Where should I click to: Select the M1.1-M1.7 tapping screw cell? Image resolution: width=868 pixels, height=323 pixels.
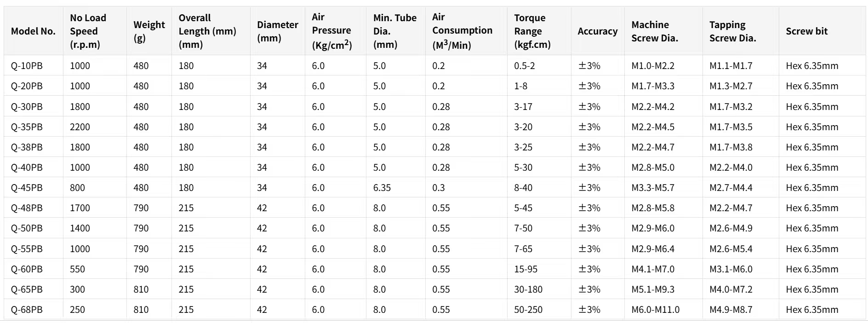coord(731,66)
